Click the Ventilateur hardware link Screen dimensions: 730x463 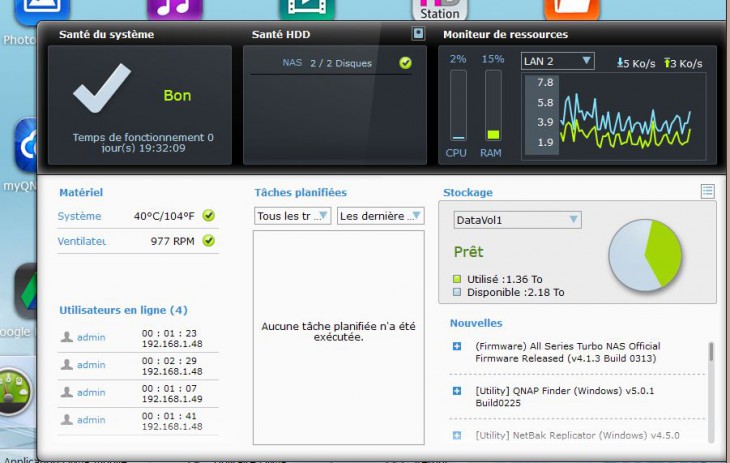[x=81, y=241]
